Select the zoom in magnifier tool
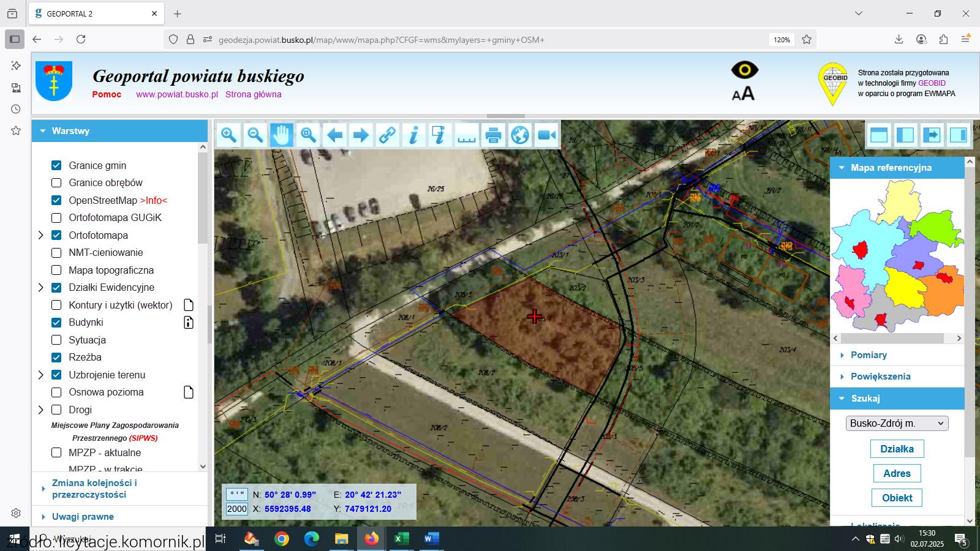Image resolution: width=980 pixels, height=551 pixels. coord(229,135)
